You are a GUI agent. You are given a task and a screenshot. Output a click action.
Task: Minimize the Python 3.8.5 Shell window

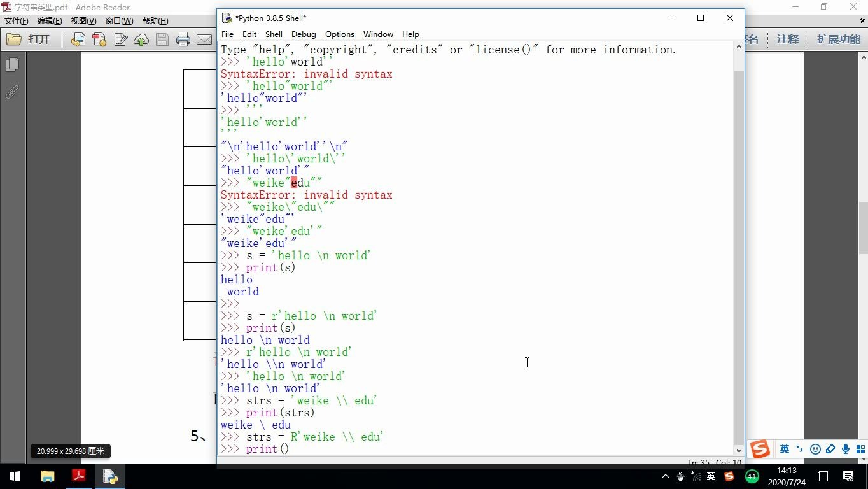pyautogui.click(x=672, y=18)
